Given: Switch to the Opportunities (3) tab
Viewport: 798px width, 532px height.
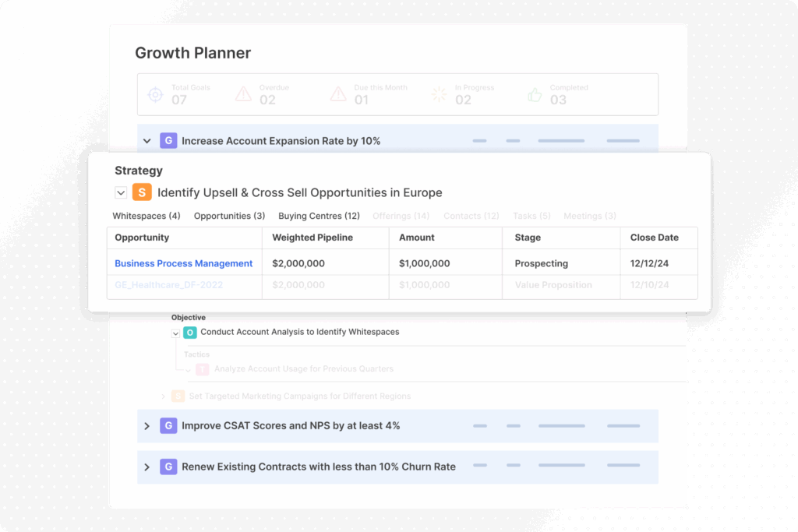Looking at the screenshot, I should [x=230, y=216].
